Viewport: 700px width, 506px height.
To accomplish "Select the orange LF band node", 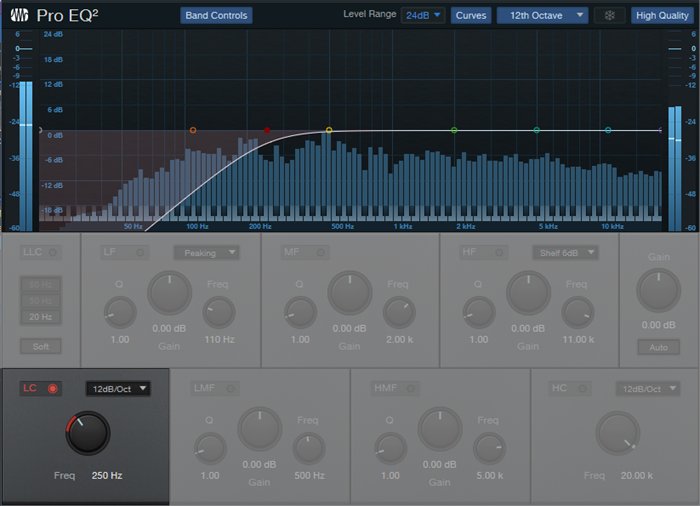I will point(193,130).
